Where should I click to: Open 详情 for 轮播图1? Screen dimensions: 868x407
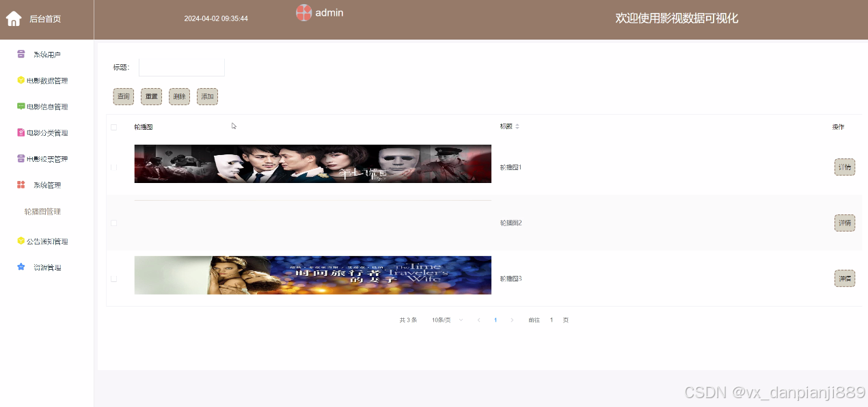coord(845,167)
